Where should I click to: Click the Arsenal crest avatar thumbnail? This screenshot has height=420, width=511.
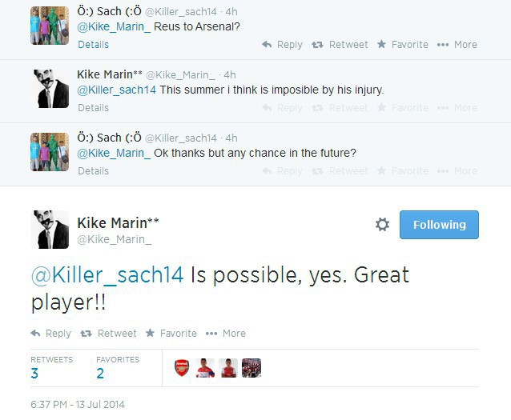(183, 368)
